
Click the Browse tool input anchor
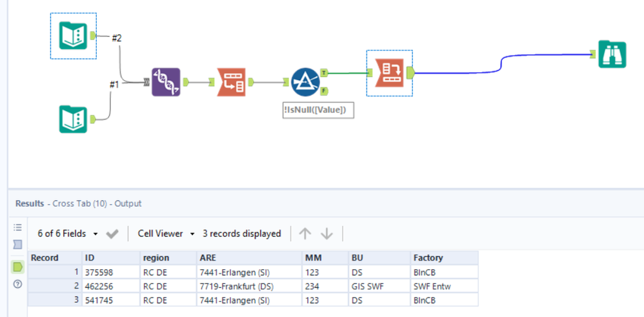pyautogui.click(x=594, y=54)
